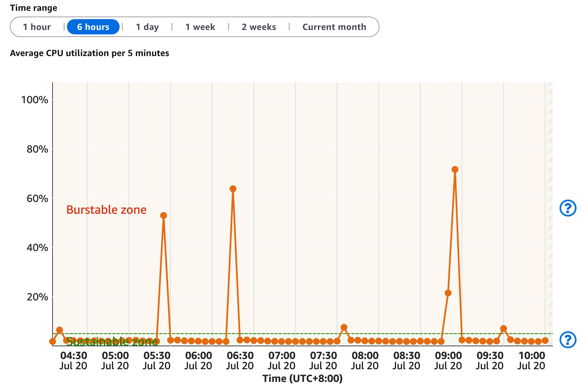Image resolution: width=588 pixels, height=388 pixels.
Task: Select the 1 hour time range
Action: [x=37, y=27]
